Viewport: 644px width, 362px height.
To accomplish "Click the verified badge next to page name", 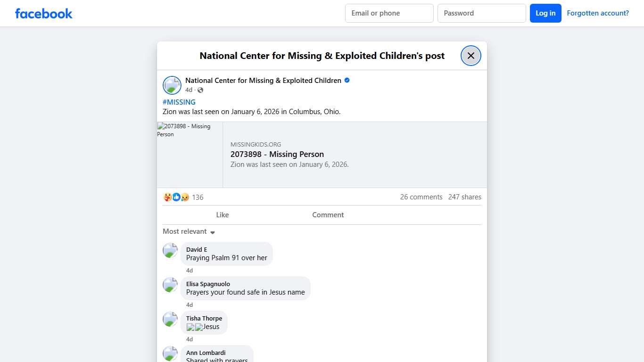I will click(x=347, y=81).
